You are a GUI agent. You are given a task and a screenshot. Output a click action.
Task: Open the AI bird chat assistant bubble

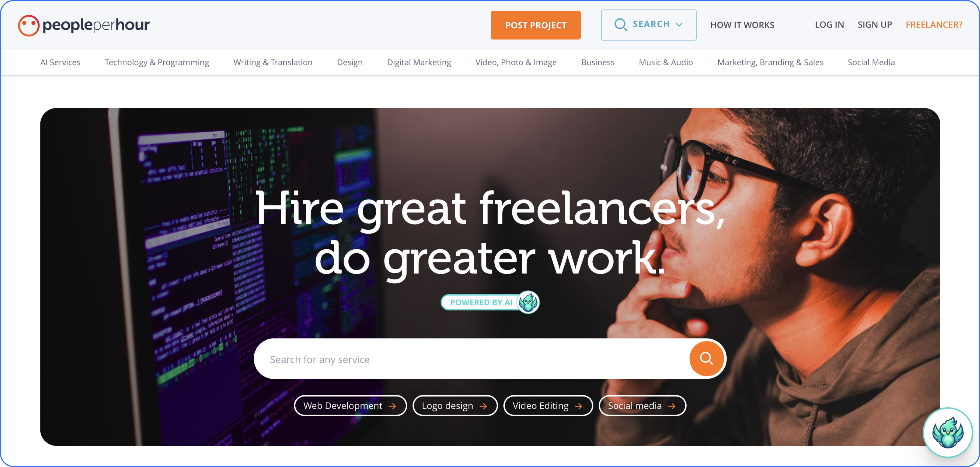948,432
